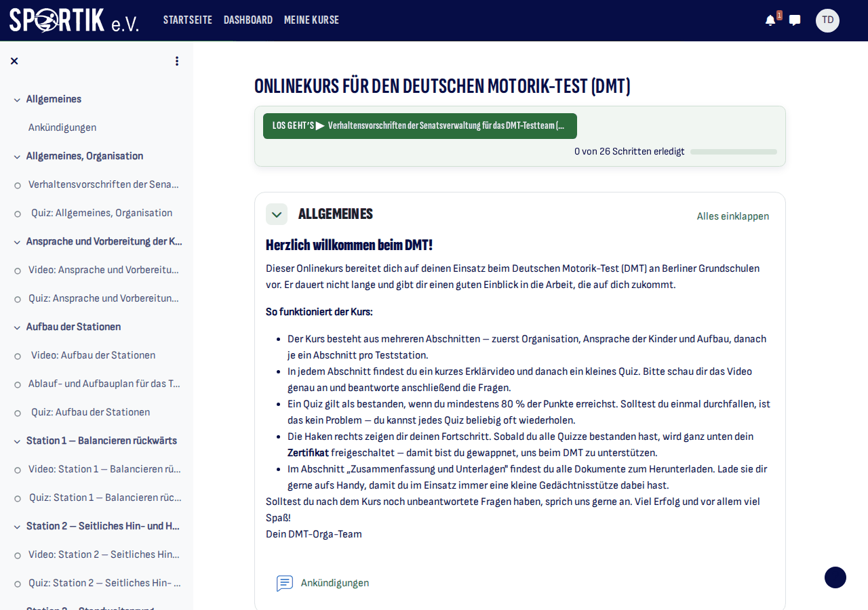Image resolution: width=868 pixels, height=610 pixels.
Task: Collapse Ansprache und Vorbereitung sidebar section
Action: click(x=17, y=242)
